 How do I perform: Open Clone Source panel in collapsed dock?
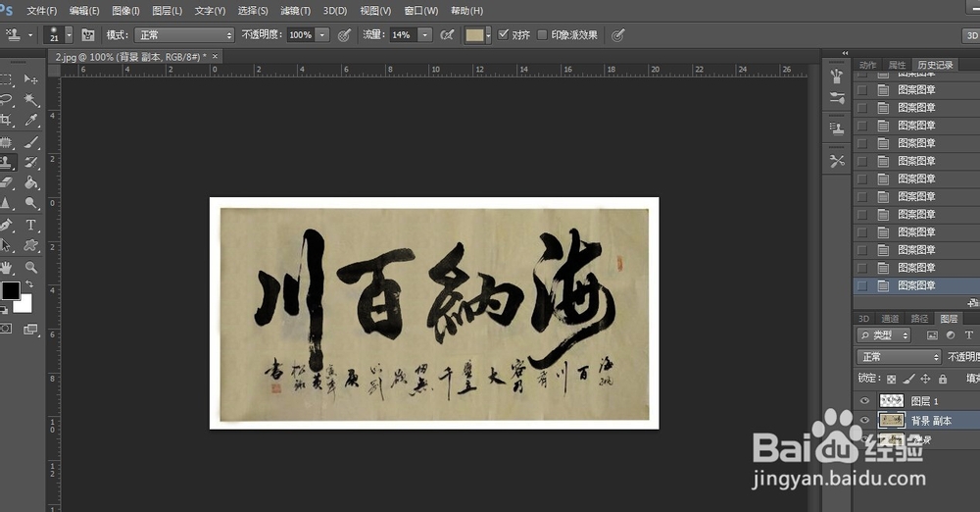click(x=836, y=128)
